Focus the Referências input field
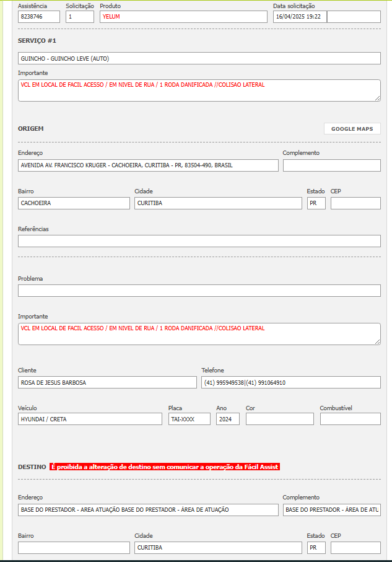The width and height of the screenshot is (392, 562). [x=199, y=241]
